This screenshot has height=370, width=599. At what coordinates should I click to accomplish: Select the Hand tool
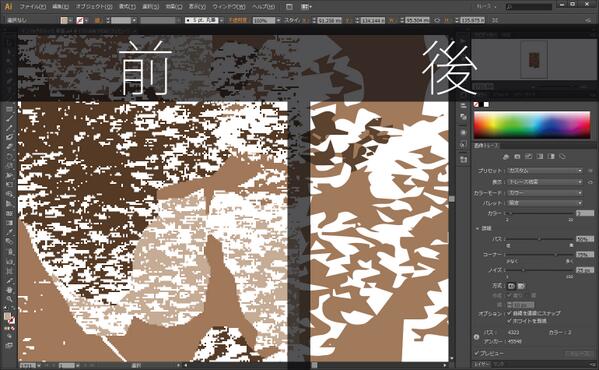pyautogui.click(x=9, y=290)
